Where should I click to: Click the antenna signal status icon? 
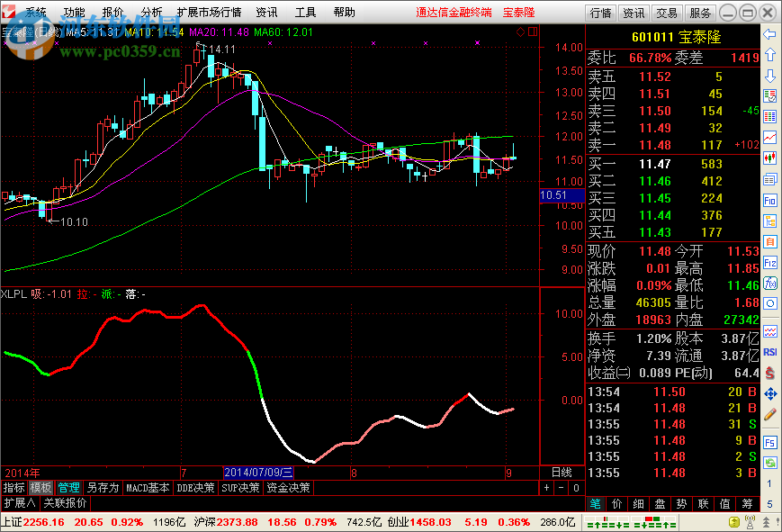pos(750,522)
